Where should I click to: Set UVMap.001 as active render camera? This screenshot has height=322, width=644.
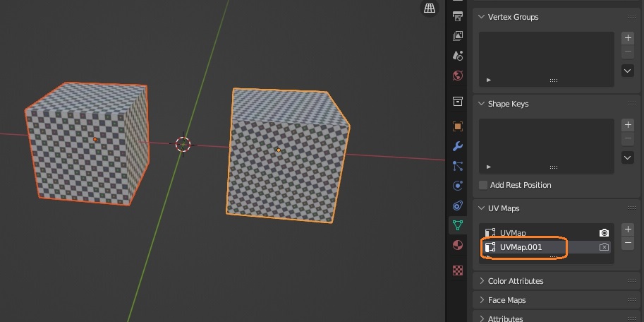point(604,247)
